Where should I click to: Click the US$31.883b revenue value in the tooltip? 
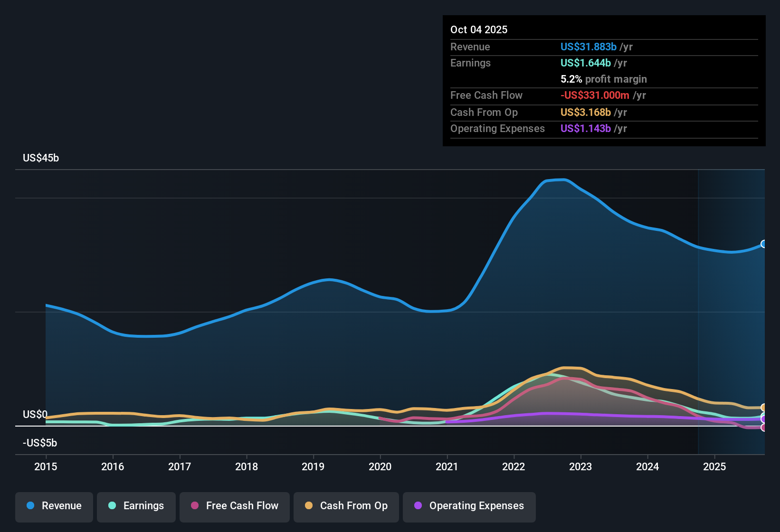pos(588,47)
